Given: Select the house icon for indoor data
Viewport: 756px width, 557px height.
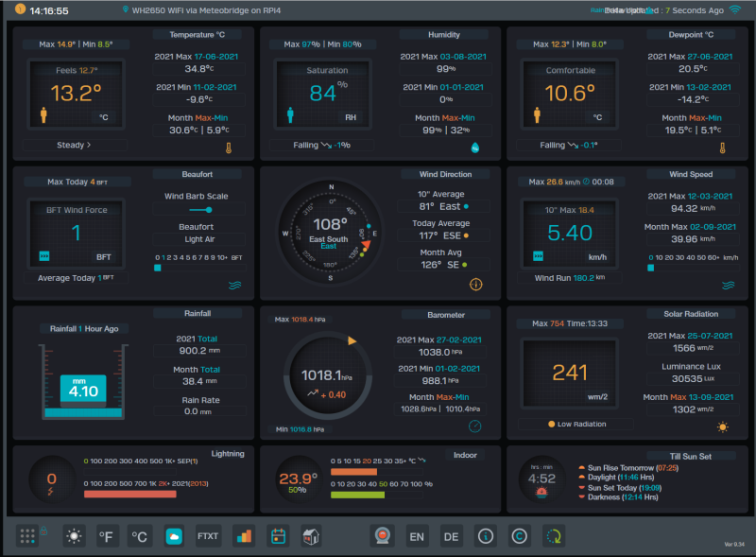Looking at the screenshot, I should point(312,536).
